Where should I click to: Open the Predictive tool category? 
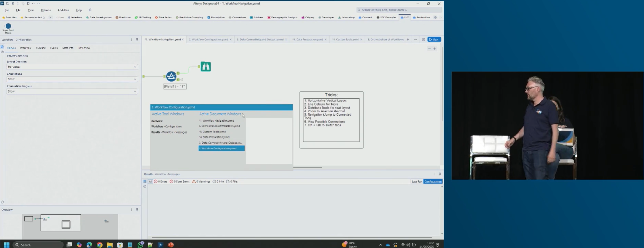click(x=123, y=18)
